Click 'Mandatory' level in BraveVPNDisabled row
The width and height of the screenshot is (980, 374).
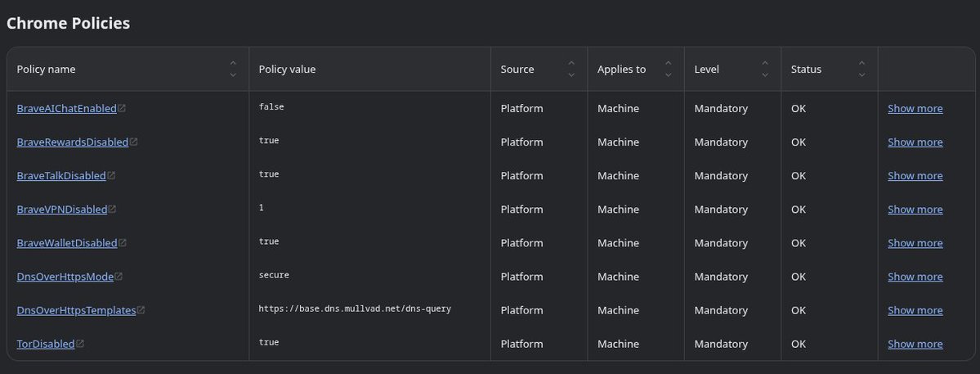click(x=721, y=210)
